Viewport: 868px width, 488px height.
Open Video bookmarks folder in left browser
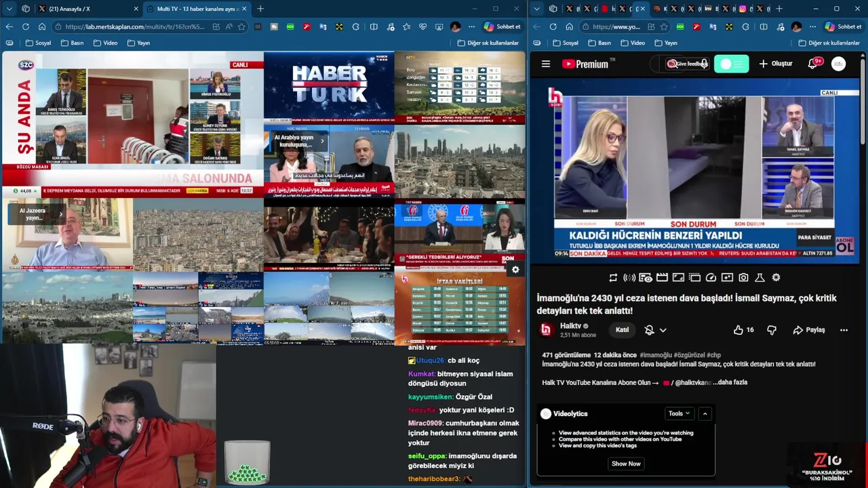105,43
